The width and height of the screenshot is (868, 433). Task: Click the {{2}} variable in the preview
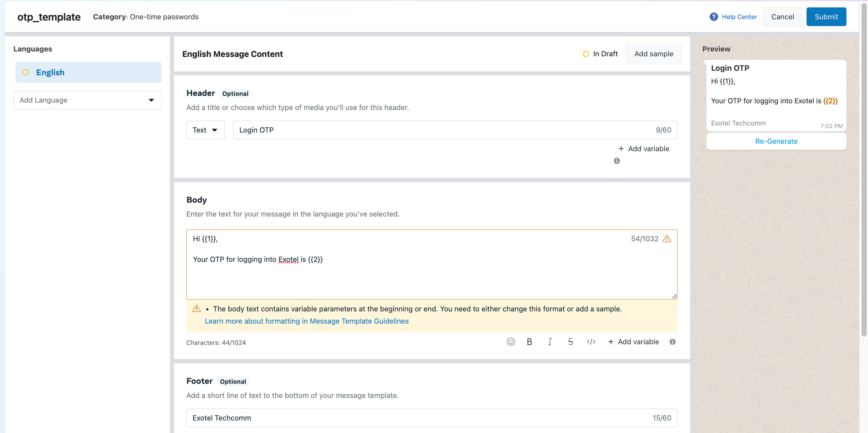pyautogui.click(x=830, y=101)
